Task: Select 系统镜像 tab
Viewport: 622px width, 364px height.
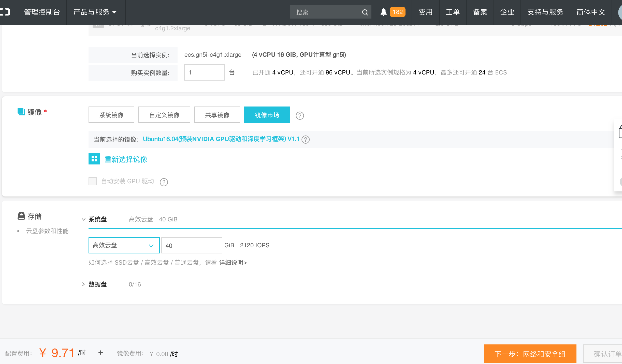Action: pos(111,115)
